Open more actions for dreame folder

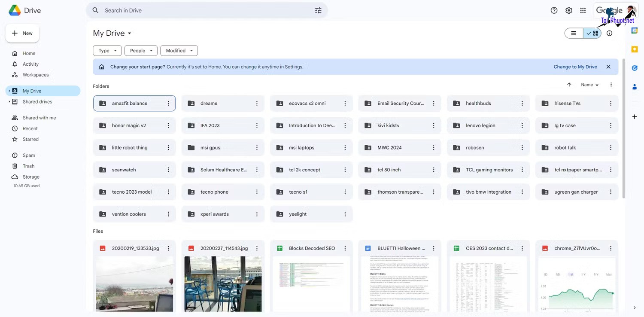coord(257,104)
